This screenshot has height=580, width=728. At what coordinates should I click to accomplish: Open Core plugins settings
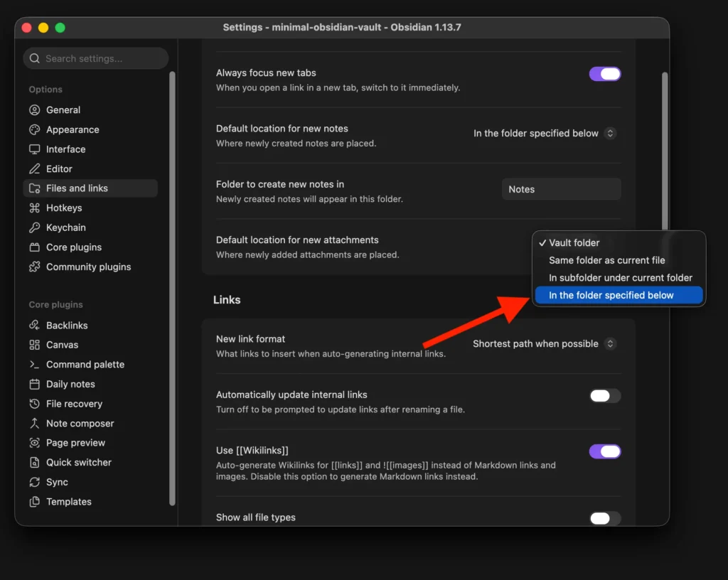click(x=90, y=247)
